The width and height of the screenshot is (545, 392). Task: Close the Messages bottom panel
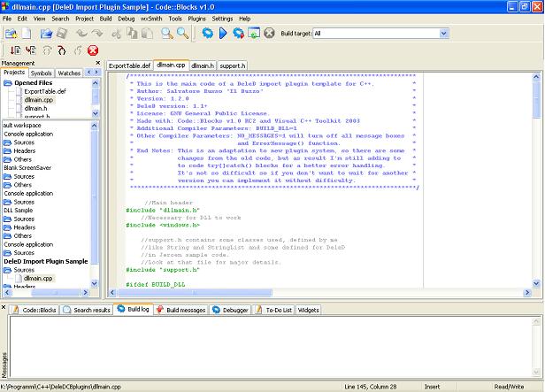(x=4, y=307)
